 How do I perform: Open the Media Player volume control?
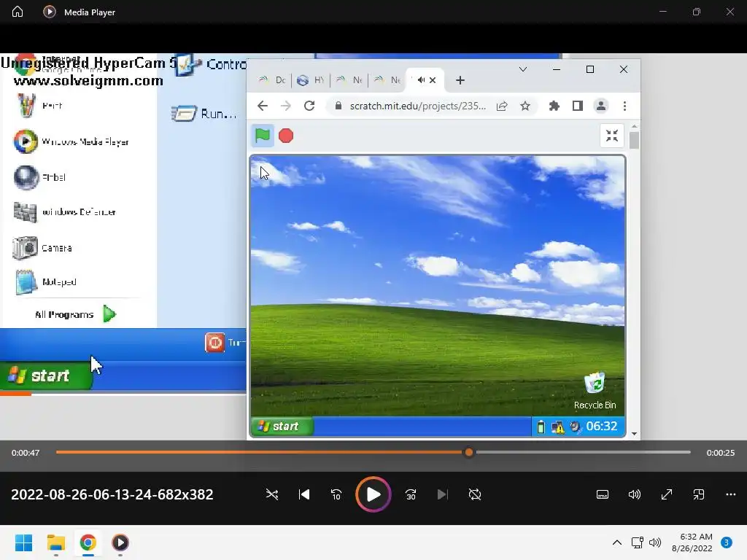click(x=634, y=494)
